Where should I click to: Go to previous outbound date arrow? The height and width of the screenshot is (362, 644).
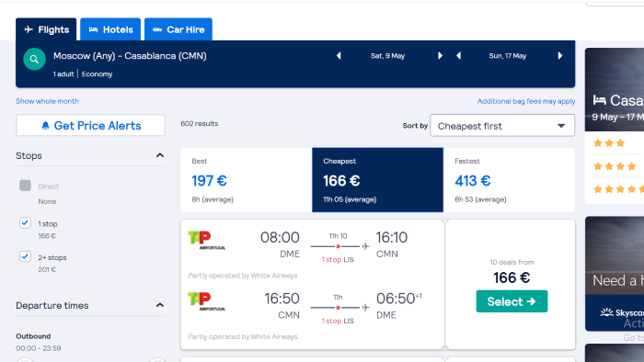coord(339,56)
